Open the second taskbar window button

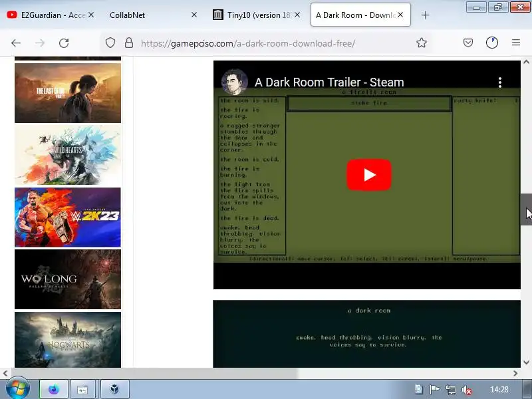point(82,389)
